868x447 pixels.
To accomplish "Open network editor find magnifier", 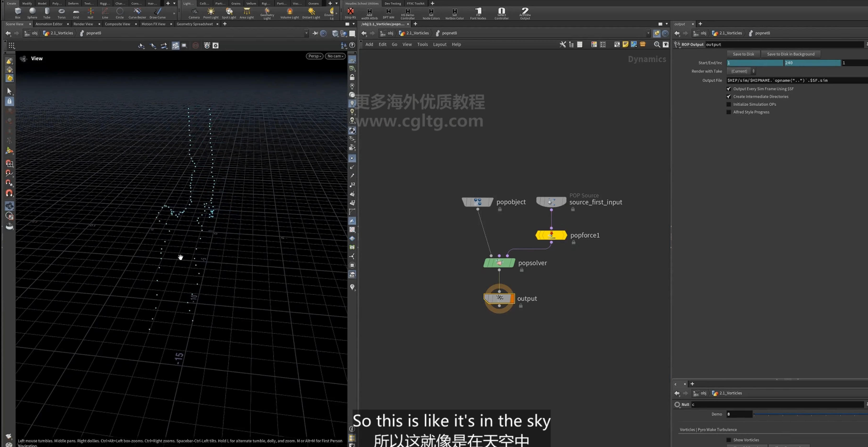I will [x=657, y=44].
